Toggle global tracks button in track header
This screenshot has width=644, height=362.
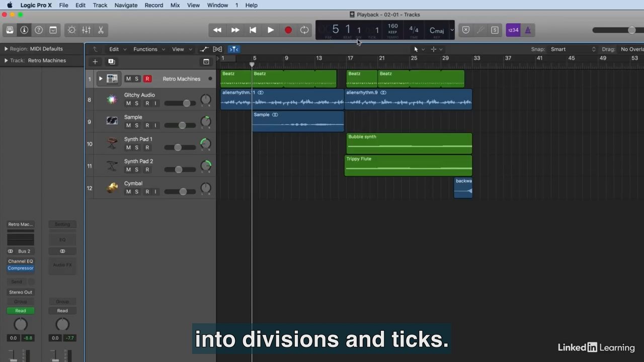point(206,62)
